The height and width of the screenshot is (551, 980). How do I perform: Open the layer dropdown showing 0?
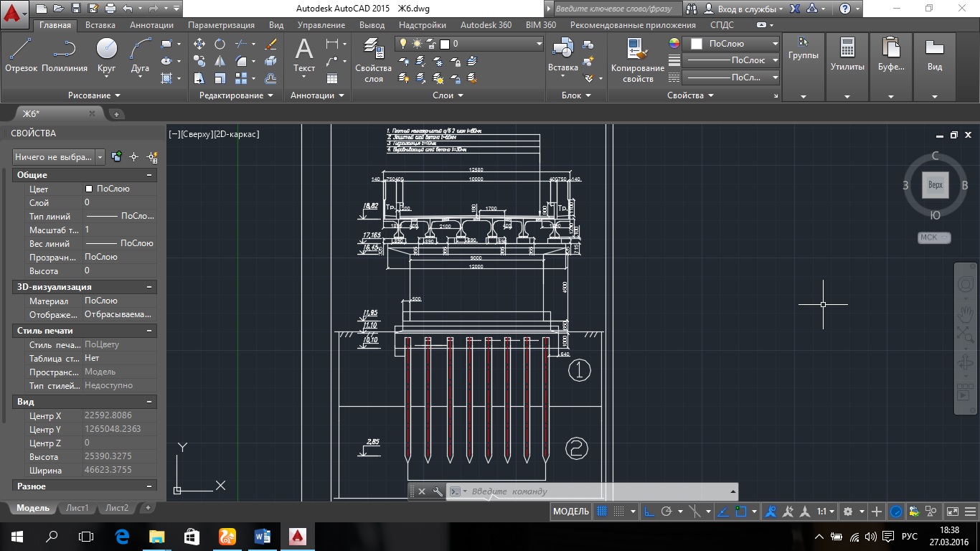coord(470,44)
